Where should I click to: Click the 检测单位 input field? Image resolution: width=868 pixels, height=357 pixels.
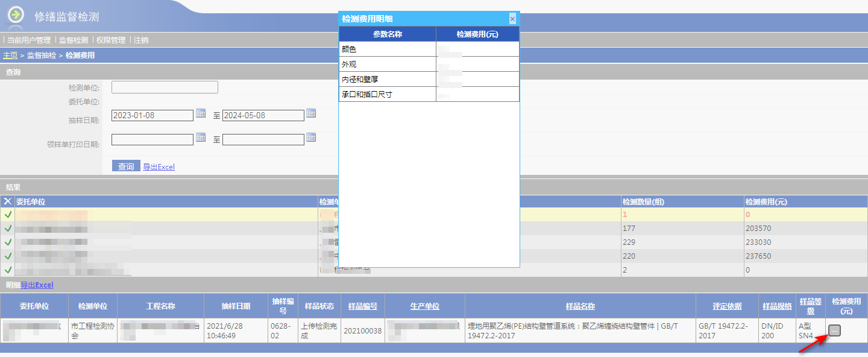pos(165,87)
